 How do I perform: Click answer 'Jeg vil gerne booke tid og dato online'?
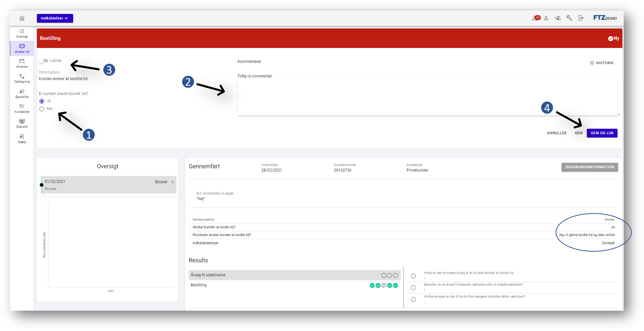point(586,235)
